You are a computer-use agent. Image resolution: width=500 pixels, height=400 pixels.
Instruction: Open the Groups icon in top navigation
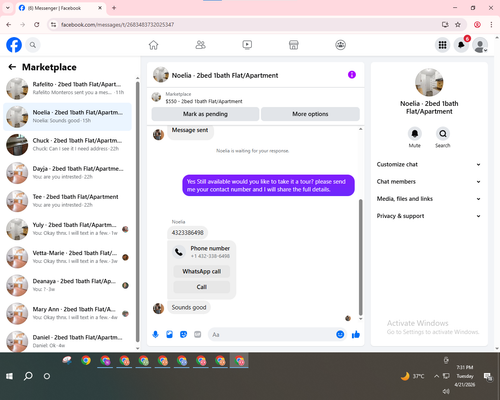[340, 45]
